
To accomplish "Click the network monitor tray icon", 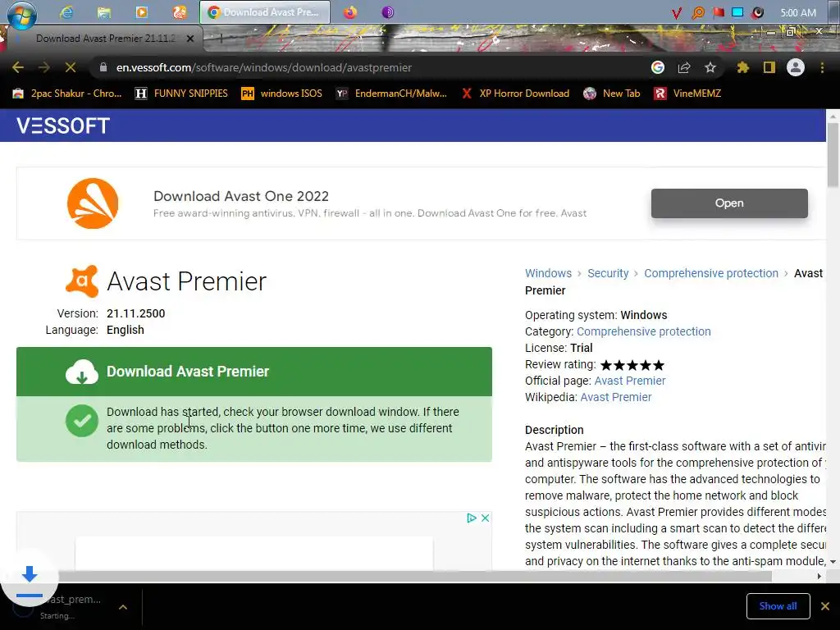I will coord(737,11).
